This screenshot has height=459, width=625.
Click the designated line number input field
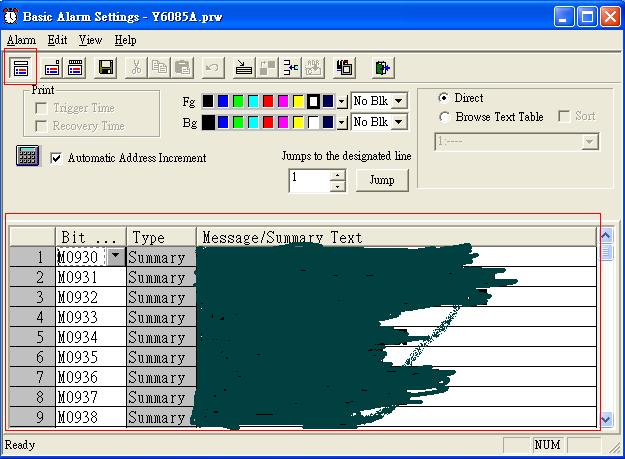tap(309, 180)
